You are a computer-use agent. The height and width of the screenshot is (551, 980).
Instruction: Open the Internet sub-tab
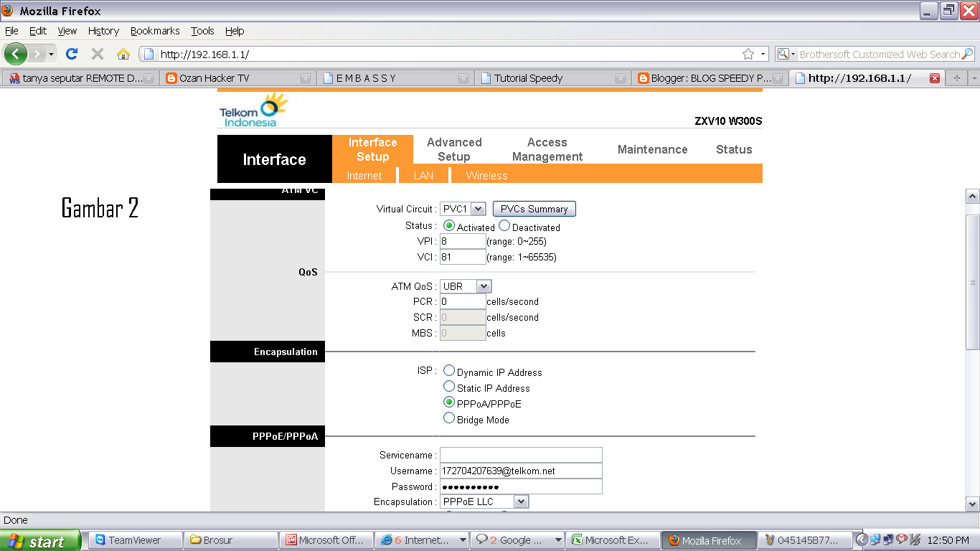pyautogui.click(x=364, y=175)
